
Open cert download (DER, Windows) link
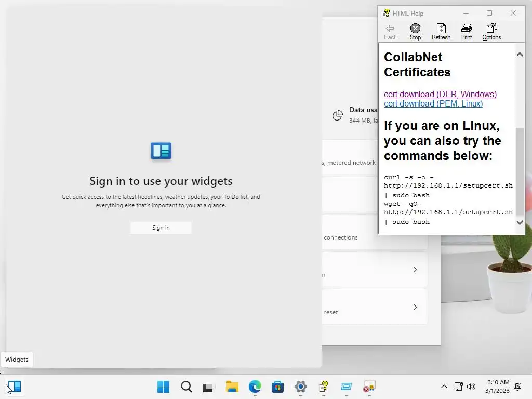[440, 94]
